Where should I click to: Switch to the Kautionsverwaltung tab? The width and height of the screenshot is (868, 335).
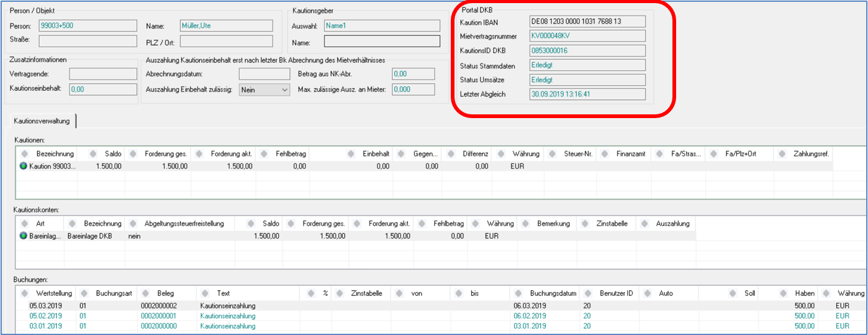[x=42, y=121]
